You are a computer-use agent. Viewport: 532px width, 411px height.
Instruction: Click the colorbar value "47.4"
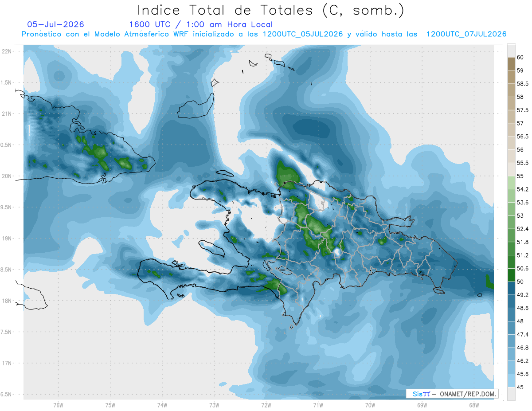click(522, 334)
